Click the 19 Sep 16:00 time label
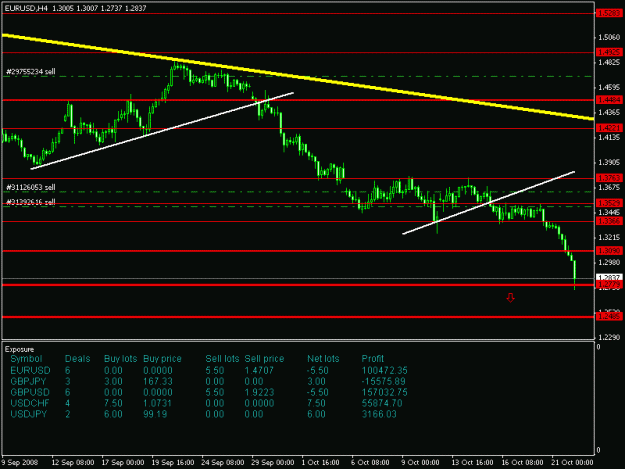Viewport: 625px width, 469px height. (173, 463)
